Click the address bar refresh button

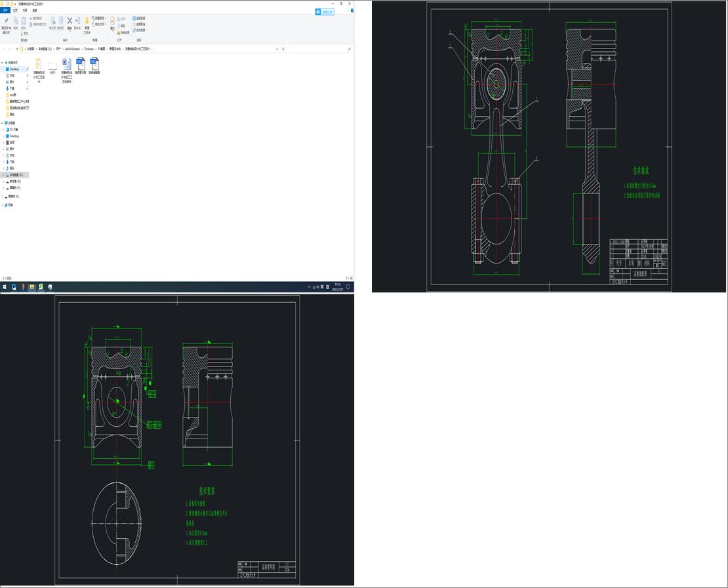[283, 49]
